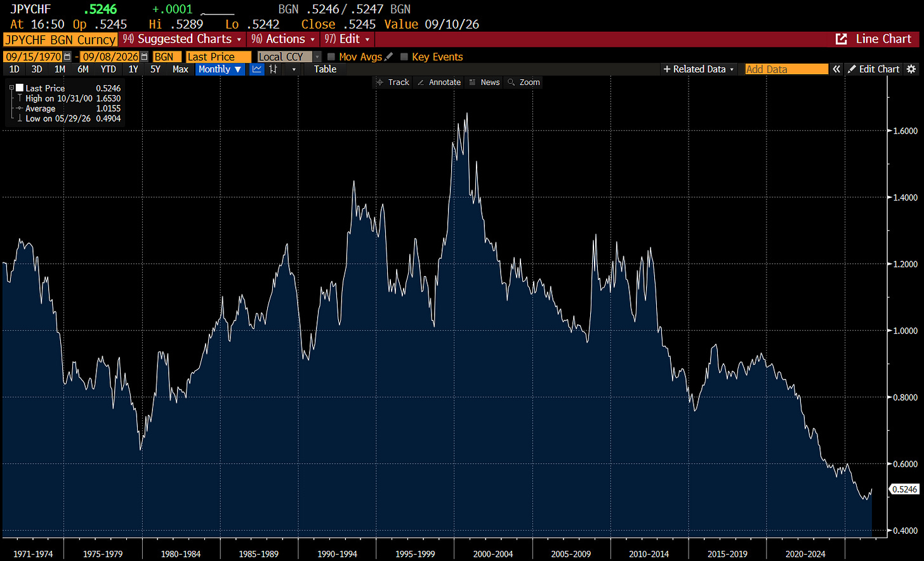924x561 pixels.
Task: Click the Edit Chart button
Action: click(874, 69)
